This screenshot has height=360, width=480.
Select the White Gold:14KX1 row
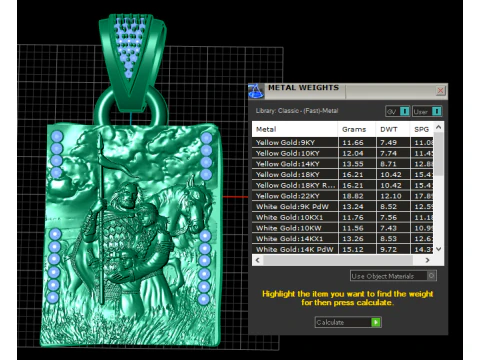[x=343, y=239]
